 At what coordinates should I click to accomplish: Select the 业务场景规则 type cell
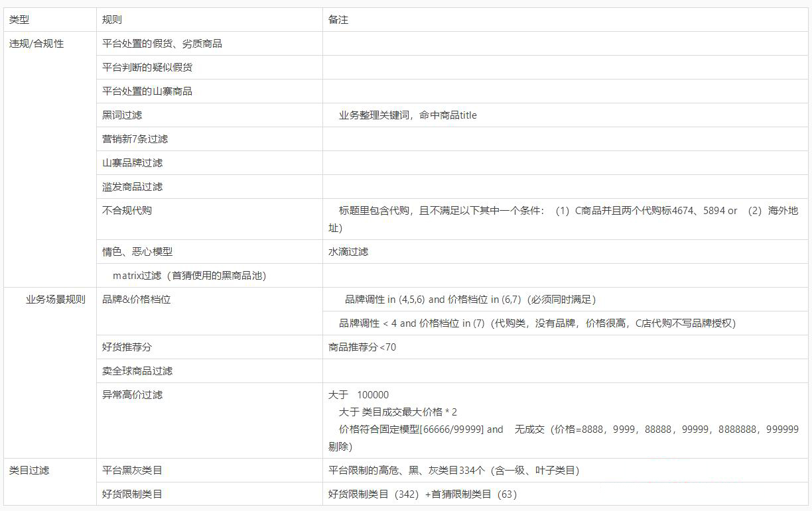point(48,299)
